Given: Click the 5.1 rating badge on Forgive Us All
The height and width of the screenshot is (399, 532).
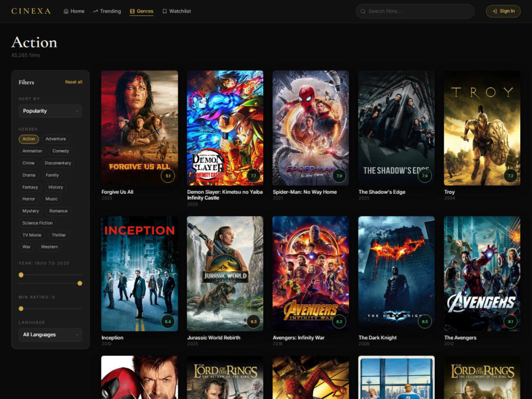Looking at the screenshot, I should [168, 176].
